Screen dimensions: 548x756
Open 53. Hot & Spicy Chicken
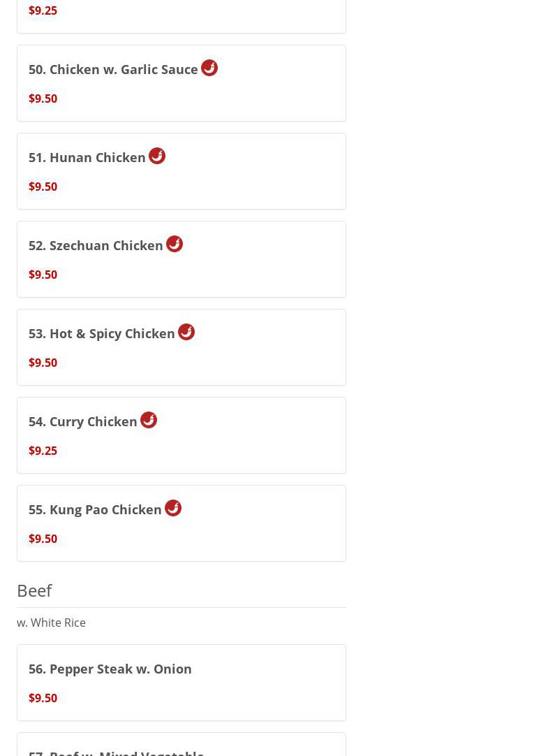(102, 333)
